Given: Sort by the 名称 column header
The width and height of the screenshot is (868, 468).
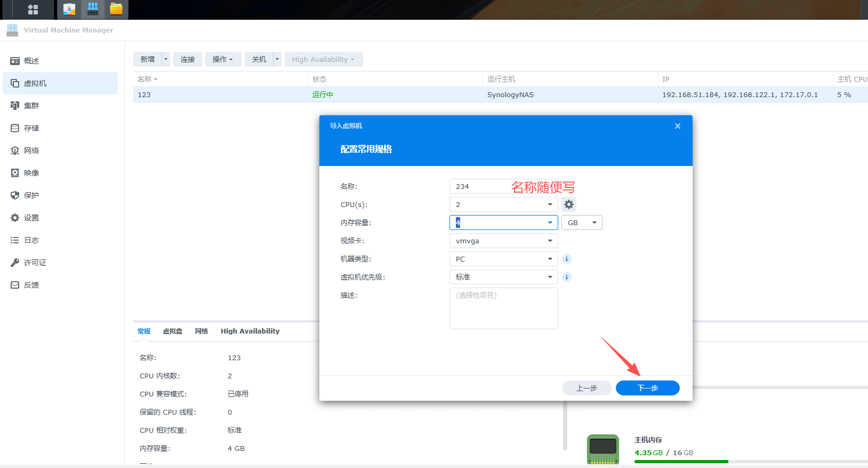Looking at the screenshot, I should coord(220,79).
